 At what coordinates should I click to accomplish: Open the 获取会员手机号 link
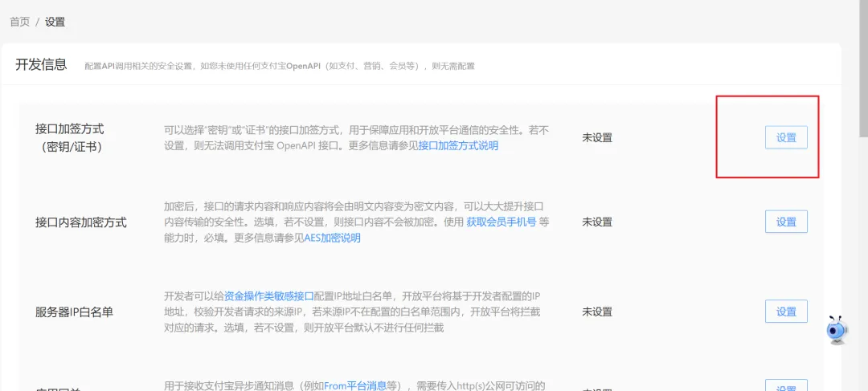pyautogui.click(x=501, y=222)
